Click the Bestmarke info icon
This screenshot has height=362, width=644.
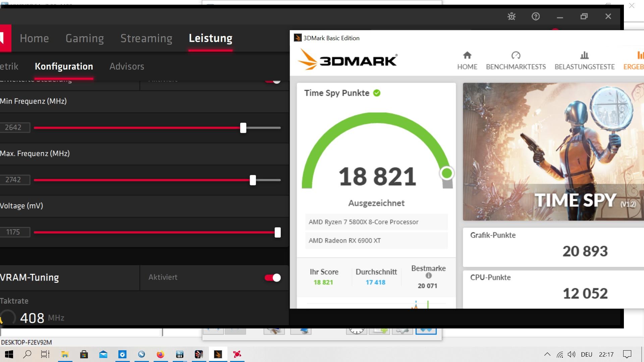(x=428, y=276)
